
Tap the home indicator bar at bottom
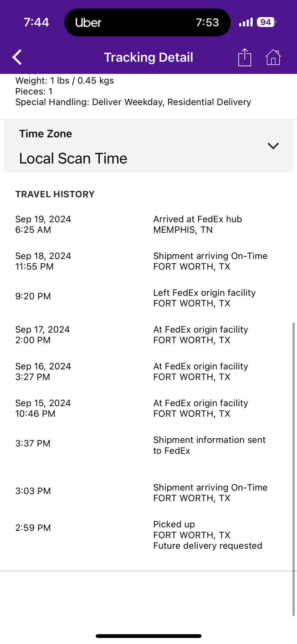148,636
